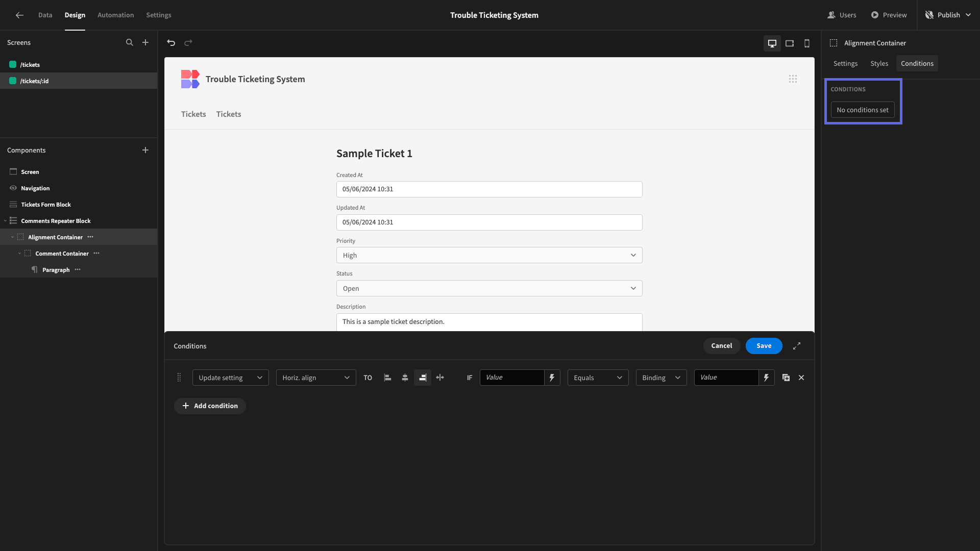Select left horizontal alignment option
The height and width of the screenshot is (551, 980).
coord(388,378)
